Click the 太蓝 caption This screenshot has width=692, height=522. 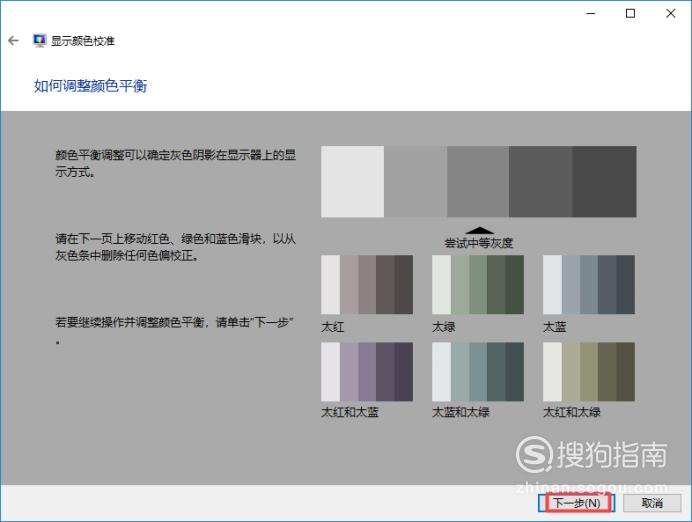tap(554, 327)
